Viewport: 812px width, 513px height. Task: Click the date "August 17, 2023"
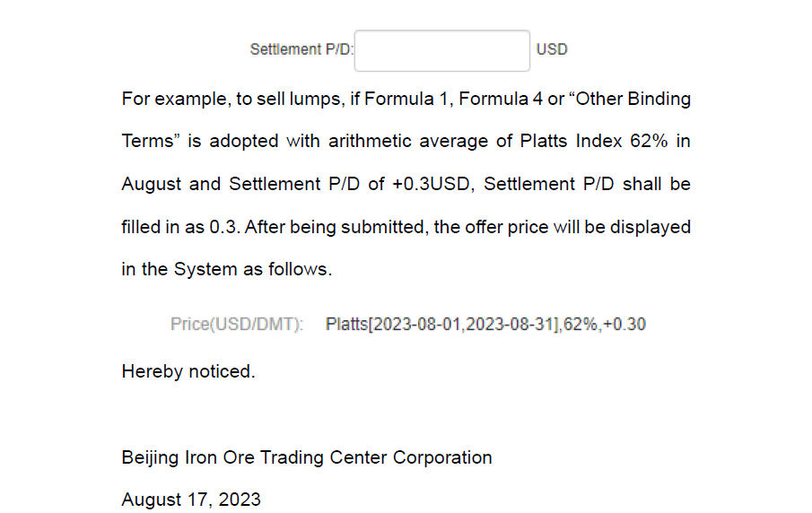191,500
